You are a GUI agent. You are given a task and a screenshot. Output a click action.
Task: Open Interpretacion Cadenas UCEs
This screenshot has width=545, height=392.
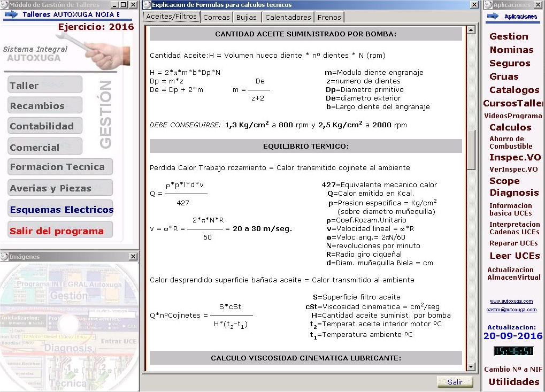(x=515, y=228)
